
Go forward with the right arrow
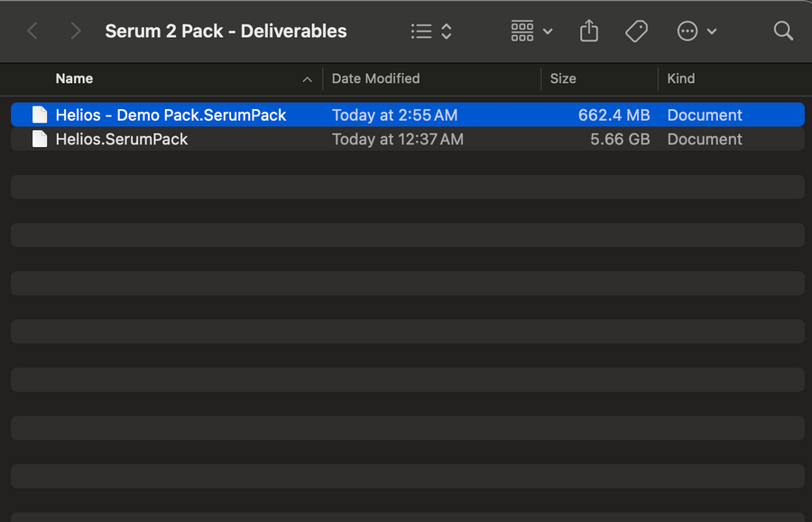(x=76, y=32)
